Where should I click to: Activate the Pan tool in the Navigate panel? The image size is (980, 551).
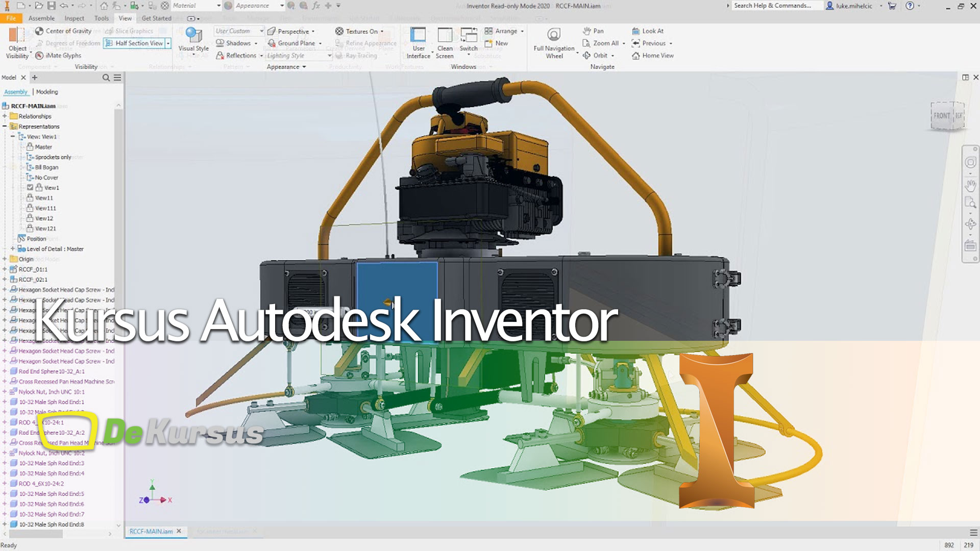(x=594, y=31)
